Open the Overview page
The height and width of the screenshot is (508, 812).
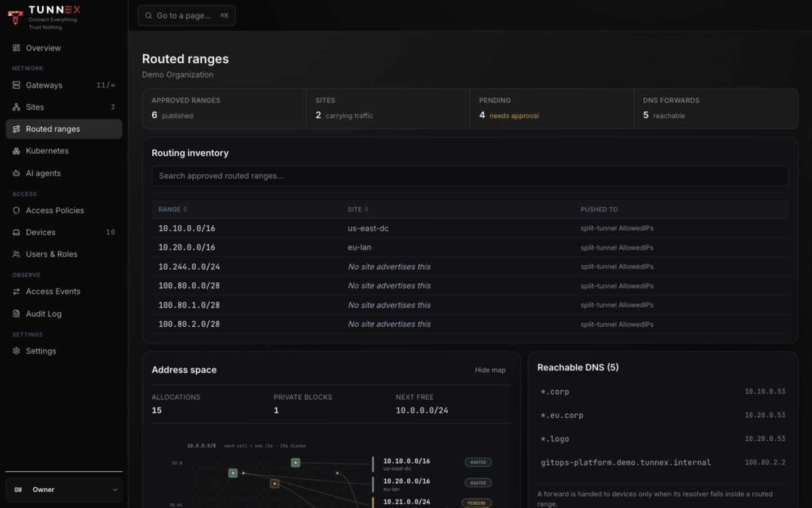click(x=64, y=48)
